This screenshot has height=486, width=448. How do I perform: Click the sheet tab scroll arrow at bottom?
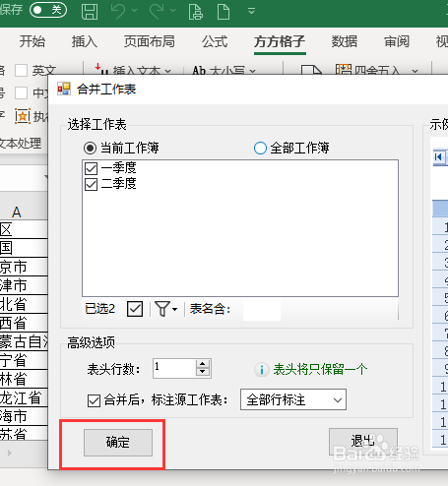pyautogui.click(x=10, y=454)
